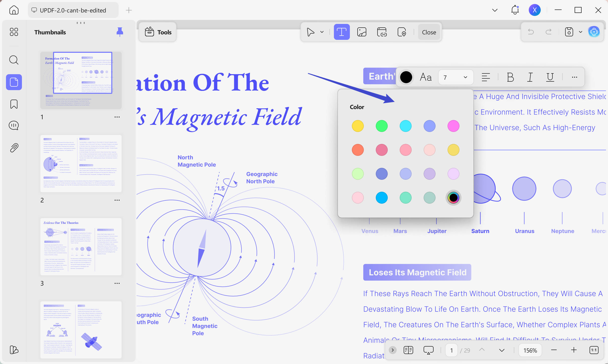Image resolution: width=608 pixels, height=364 pixels.
Task: Open the page organizer grid icon
Action: [x=14, y=32]
